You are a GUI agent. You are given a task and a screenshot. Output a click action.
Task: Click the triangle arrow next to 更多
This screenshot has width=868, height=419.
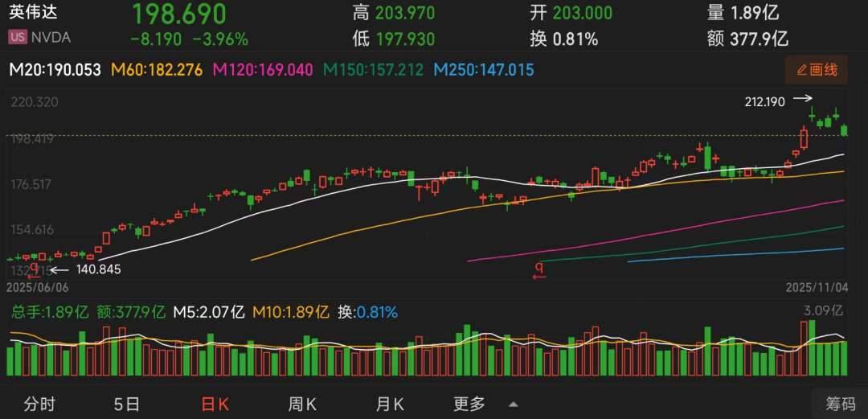pos(513,404)
